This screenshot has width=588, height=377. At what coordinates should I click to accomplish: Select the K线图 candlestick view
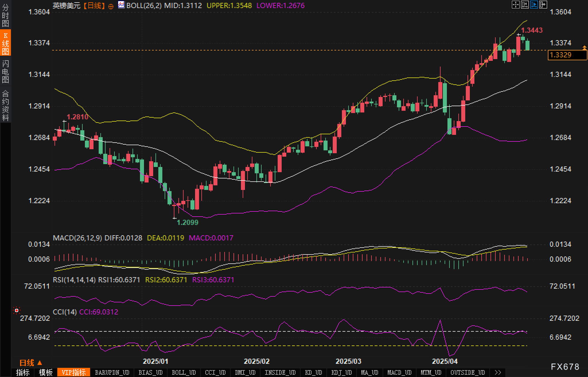click(x=5, y=43)
